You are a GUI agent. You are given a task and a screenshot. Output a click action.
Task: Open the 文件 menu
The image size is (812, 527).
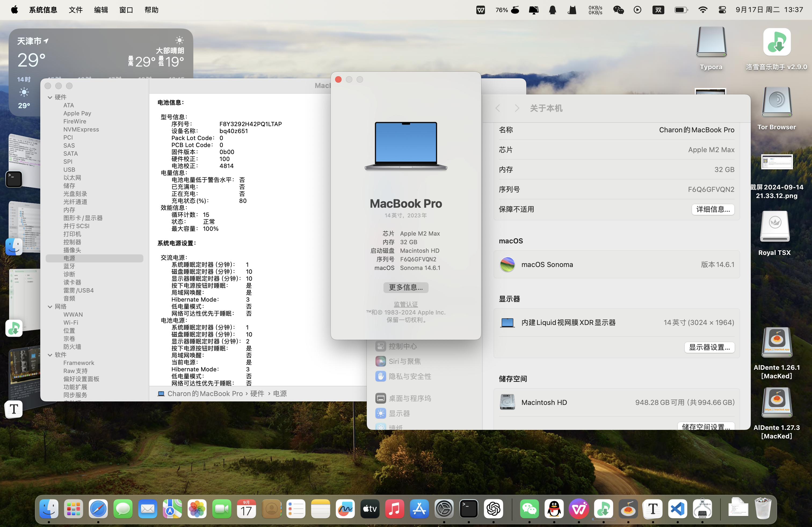75,10
